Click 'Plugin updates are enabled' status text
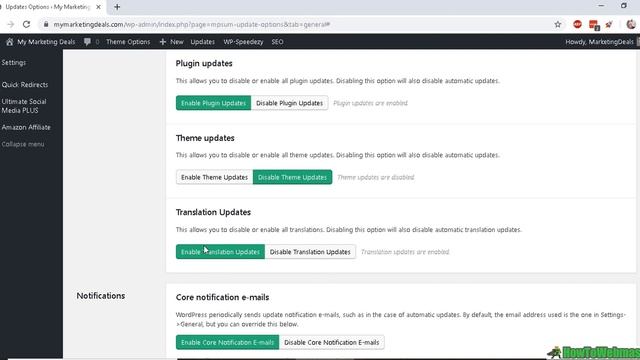Viewport: 640px width, 360px height. [370, 103]
